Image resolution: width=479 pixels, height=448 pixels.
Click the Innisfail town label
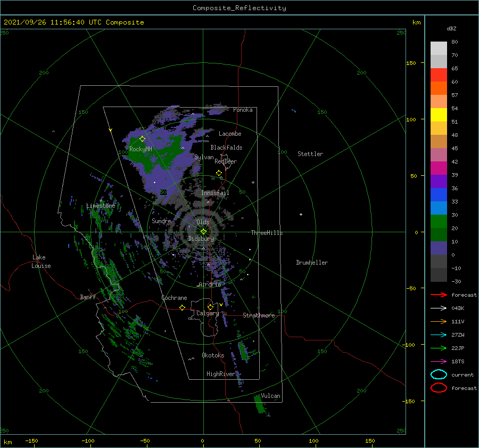pos(215,193)
